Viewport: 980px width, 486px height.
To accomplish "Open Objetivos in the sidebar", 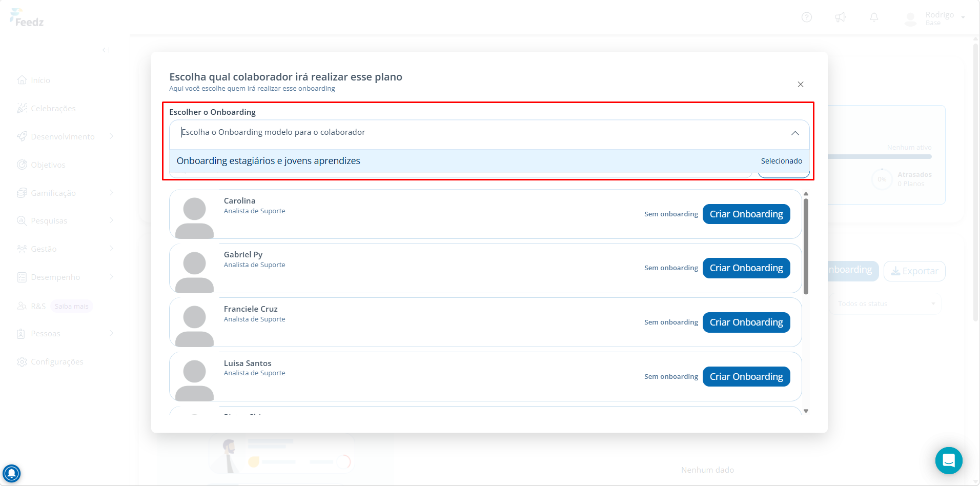I will tap(41, 165).
